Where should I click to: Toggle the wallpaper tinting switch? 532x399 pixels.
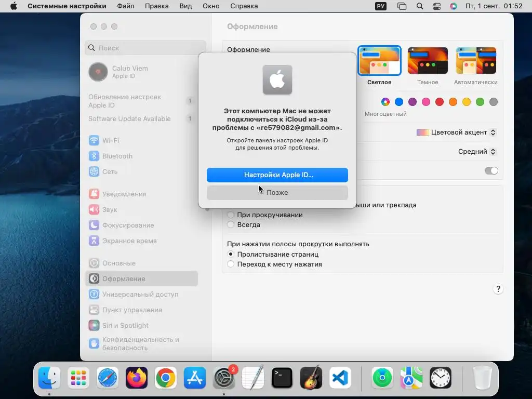click(x=491, y=170)
